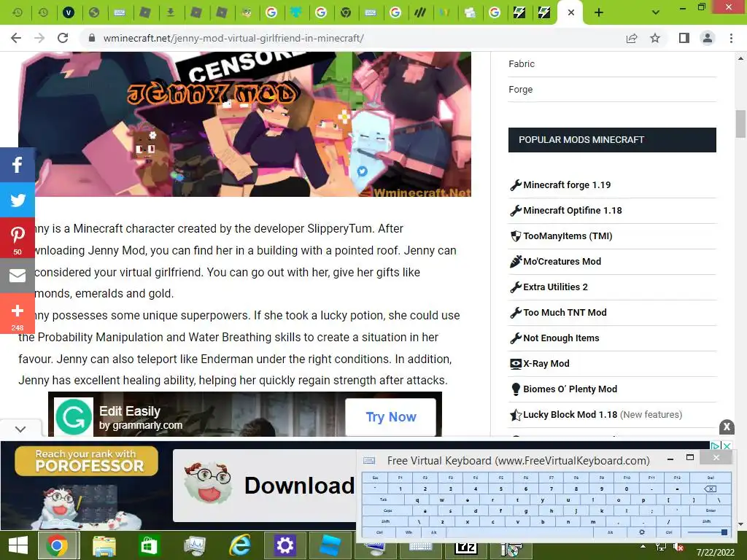Close the active browser tab

click(571, 13)
